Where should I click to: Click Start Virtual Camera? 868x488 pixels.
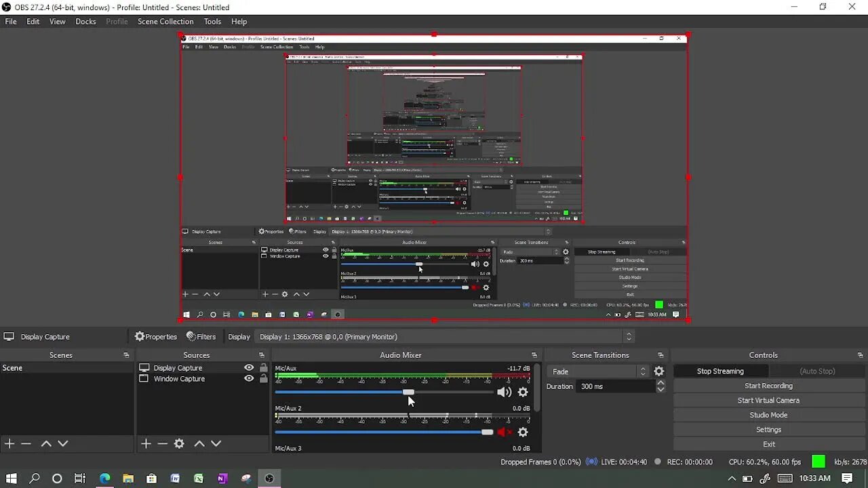(x=768, y=401)
